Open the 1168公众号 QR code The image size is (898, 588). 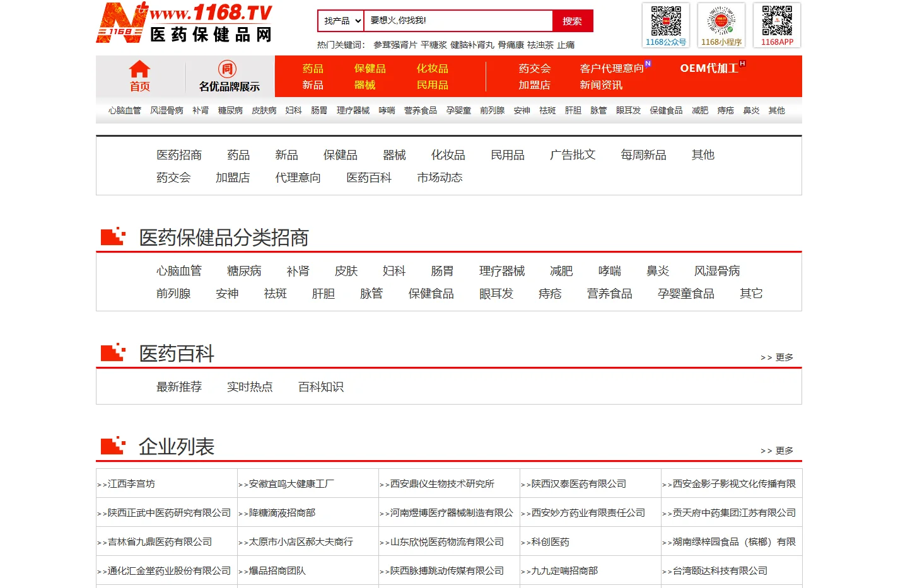666,25
